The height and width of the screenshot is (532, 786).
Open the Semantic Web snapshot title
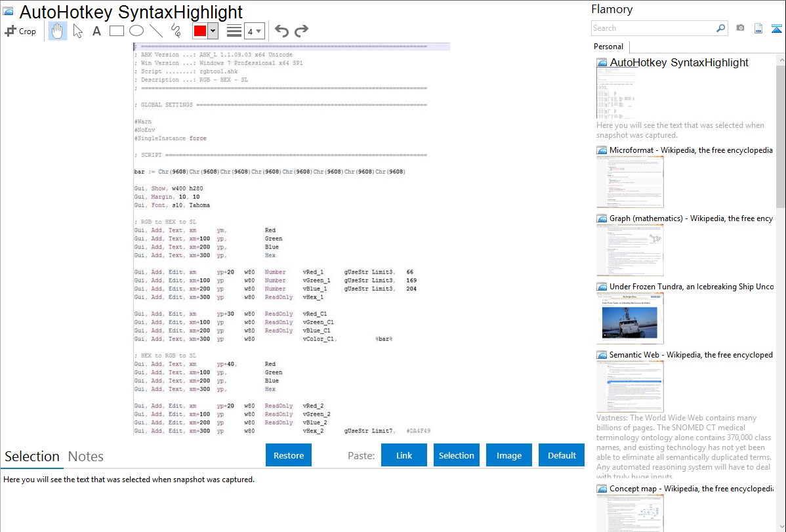click(691, 354)
